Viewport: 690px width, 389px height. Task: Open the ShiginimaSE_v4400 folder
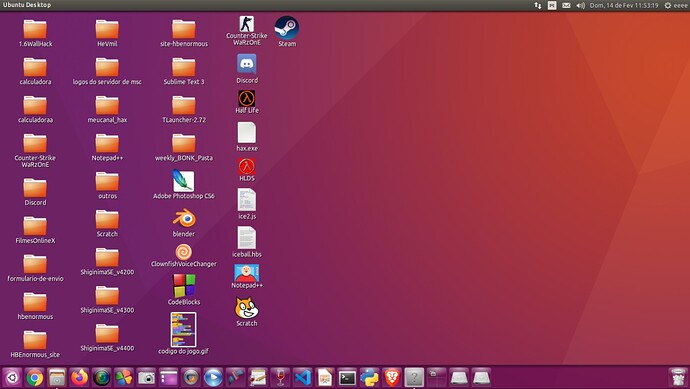coord(107,334)
